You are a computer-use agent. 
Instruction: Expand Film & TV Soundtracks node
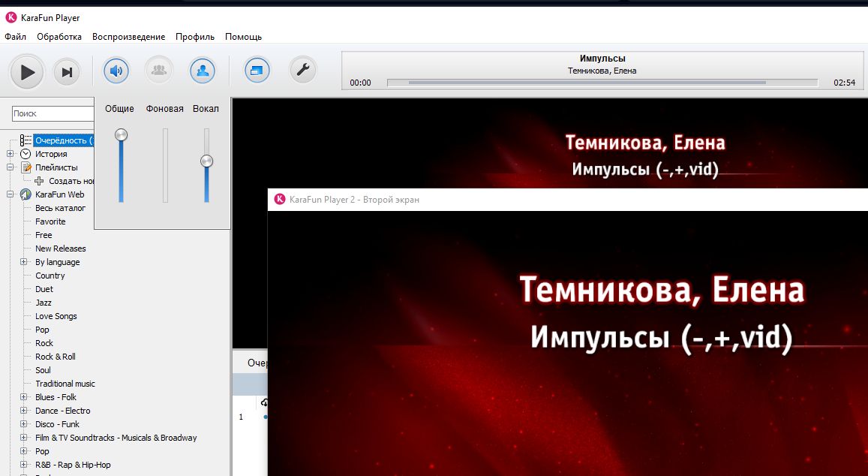pos(24,438)
